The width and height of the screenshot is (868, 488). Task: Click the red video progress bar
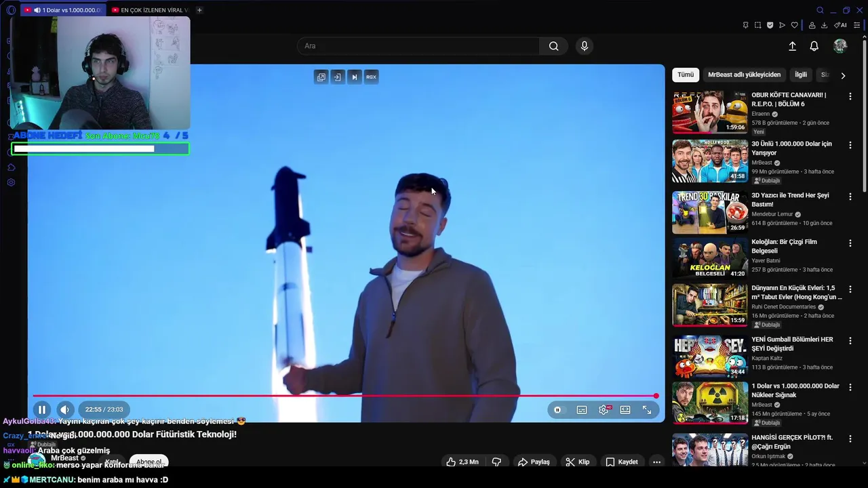coord(344,396)
